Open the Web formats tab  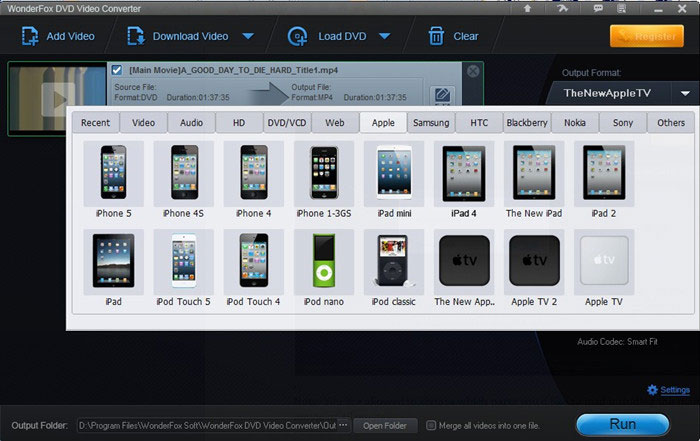[334, 123]
